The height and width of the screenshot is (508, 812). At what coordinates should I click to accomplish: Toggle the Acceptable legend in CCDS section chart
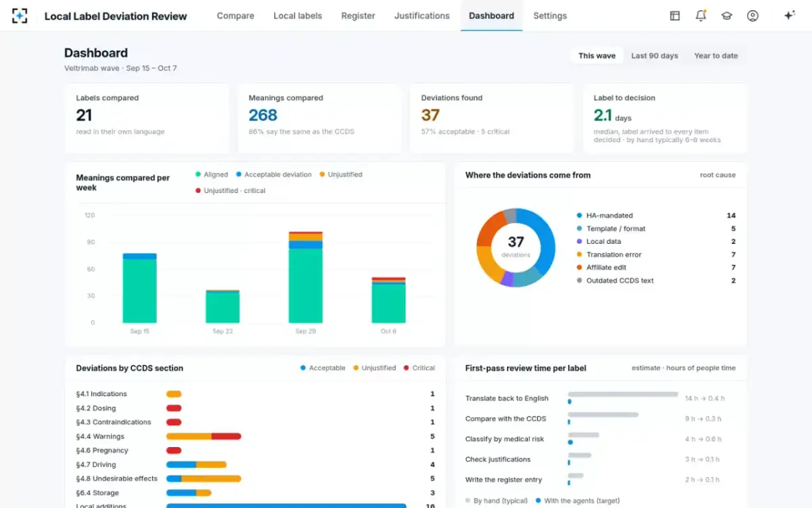click(x=323, y=368)
